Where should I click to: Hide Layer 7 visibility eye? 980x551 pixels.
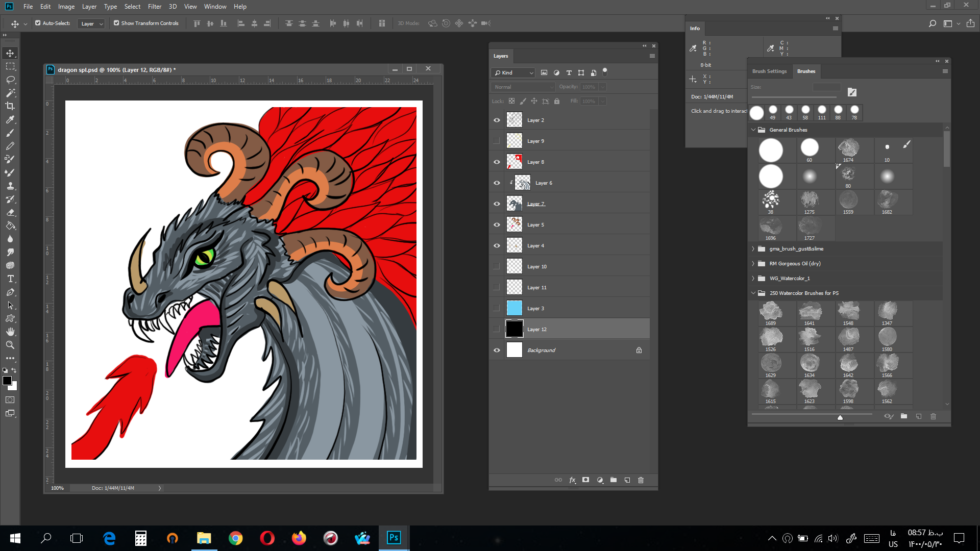(x=497, y=204)
